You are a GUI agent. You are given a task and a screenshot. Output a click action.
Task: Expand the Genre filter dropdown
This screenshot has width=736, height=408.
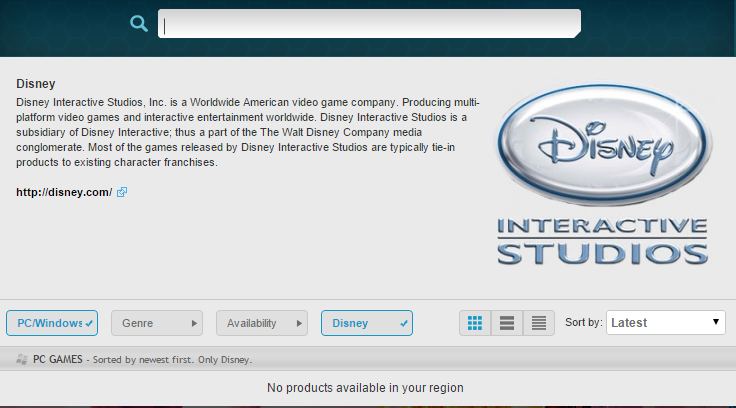pyautogui.click(x=157, y=323)
